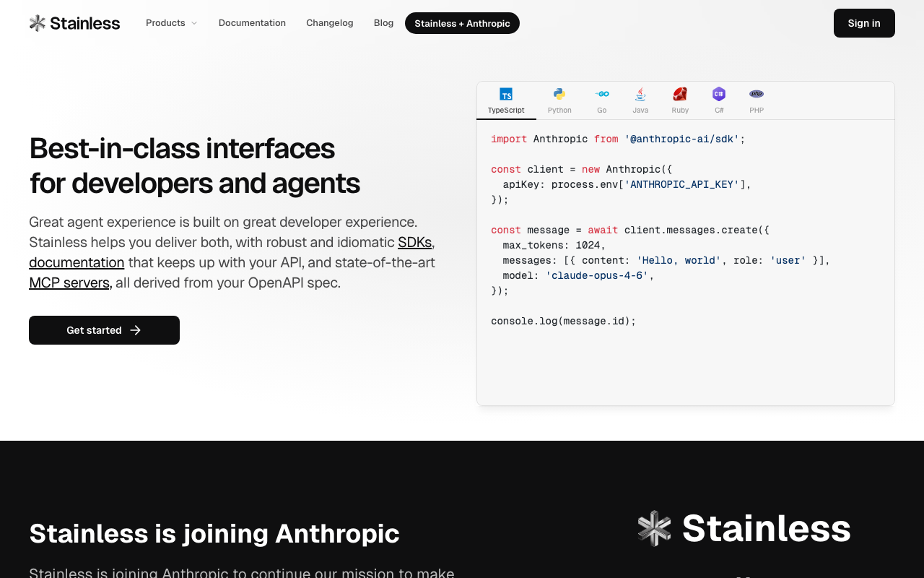
Task: Click the 'ANTHROPIC_API_KEY' string in code
Action: 682,184
